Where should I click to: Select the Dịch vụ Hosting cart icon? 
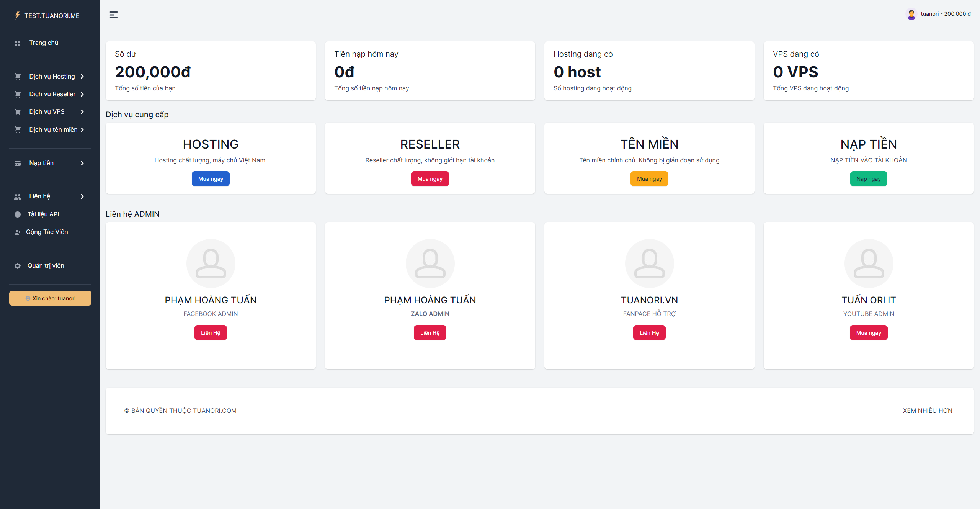18,76
